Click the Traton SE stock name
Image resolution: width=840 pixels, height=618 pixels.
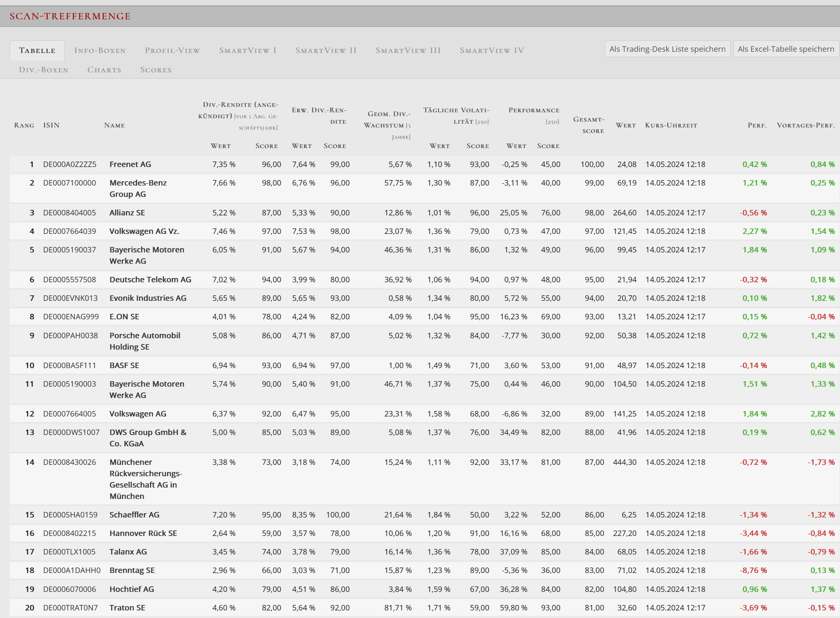tap(127, 608)
